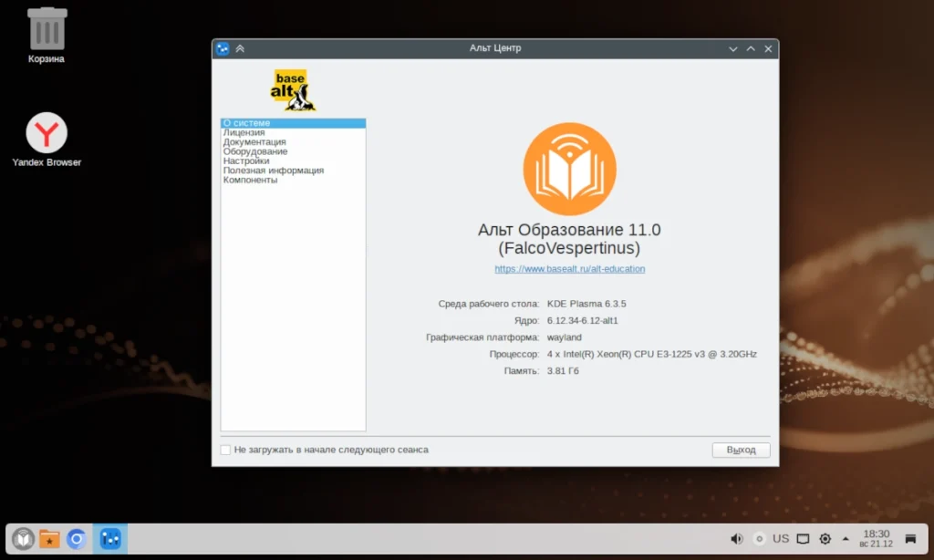The height and width of the screenshot is (560, 934).
Task: Open the gear icon in system tray
Action: click(825, 539)
